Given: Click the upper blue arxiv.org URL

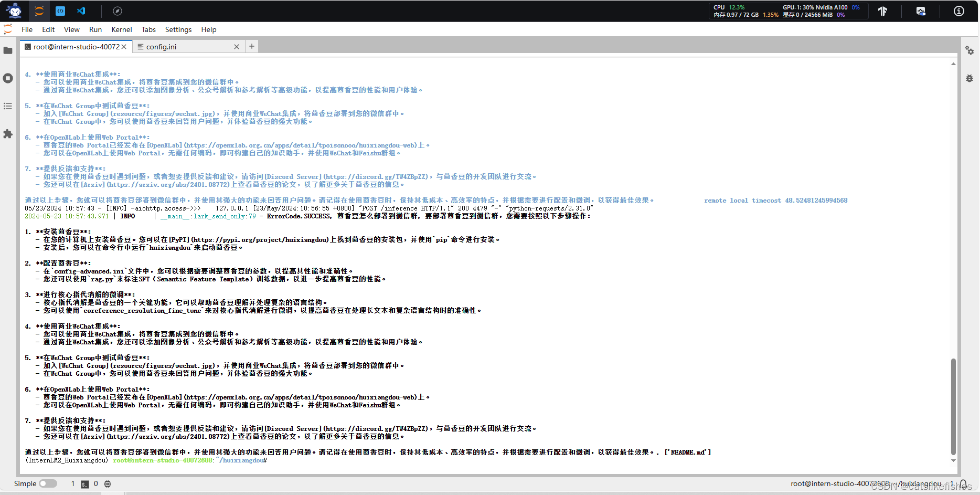Looking at the screenshot, I should point(169,185).
